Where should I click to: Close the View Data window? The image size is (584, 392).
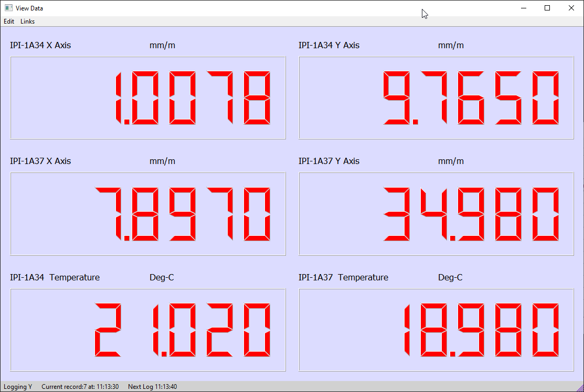click(x=571, y=8)
